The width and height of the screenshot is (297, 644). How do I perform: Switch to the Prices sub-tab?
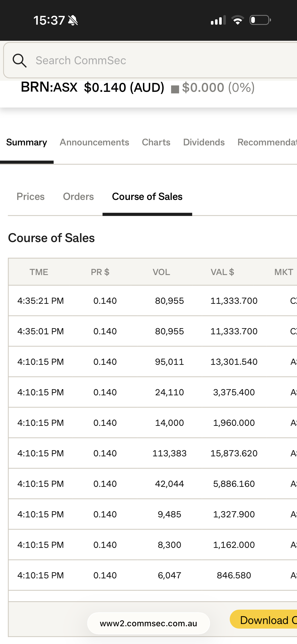click(30, 196)
